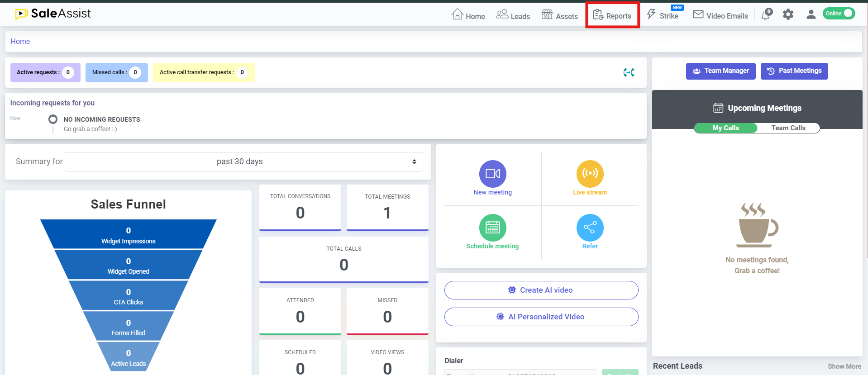
Task: Go to the Leads menu
Action: tap(513, 16)
